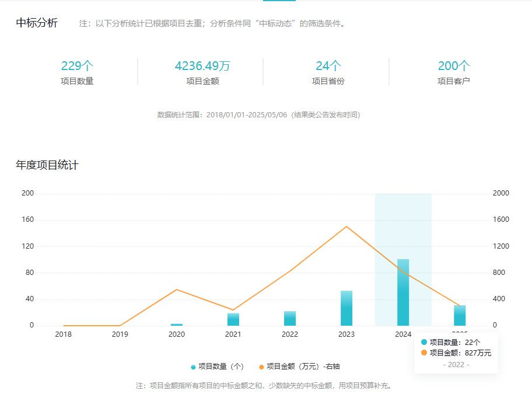The image size is (532, 408).
Task: Click the teal legend dot for 项目数量
Action: (193, 367)
